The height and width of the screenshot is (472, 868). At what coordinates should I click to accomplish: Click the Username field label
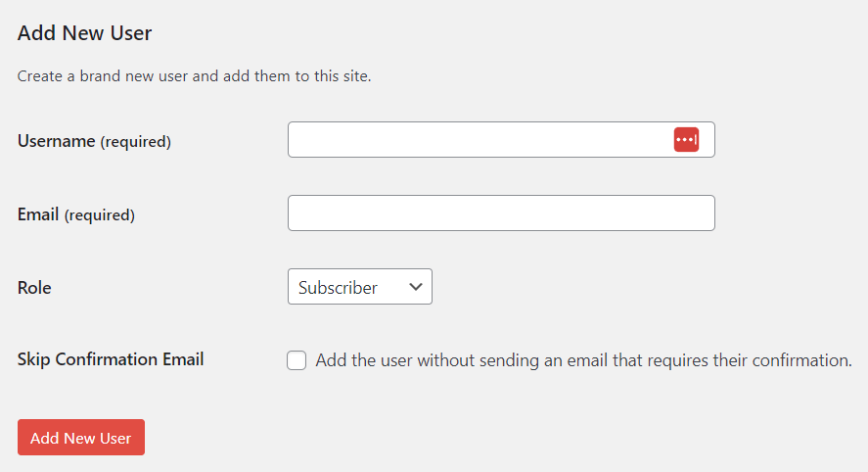click(x=56, y=141)
